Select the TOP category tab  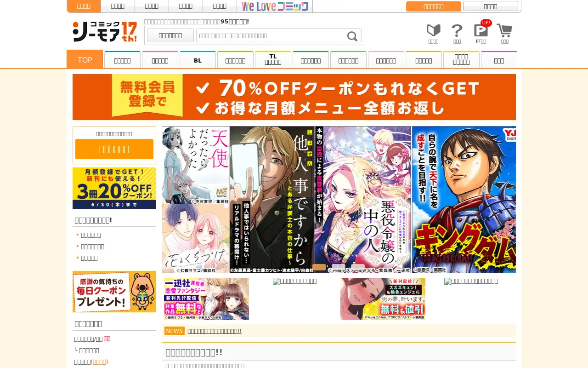click(85, 59)
